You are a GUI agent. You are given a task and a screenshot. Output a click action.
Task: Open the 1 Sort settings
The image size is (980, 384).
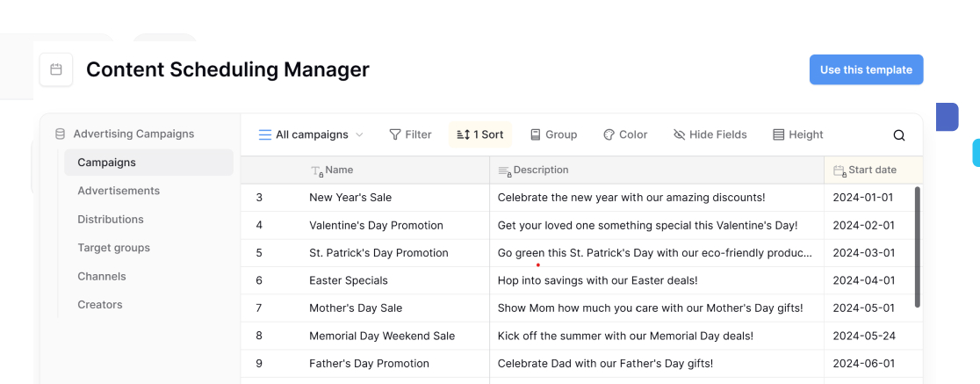tap(480, 134)
